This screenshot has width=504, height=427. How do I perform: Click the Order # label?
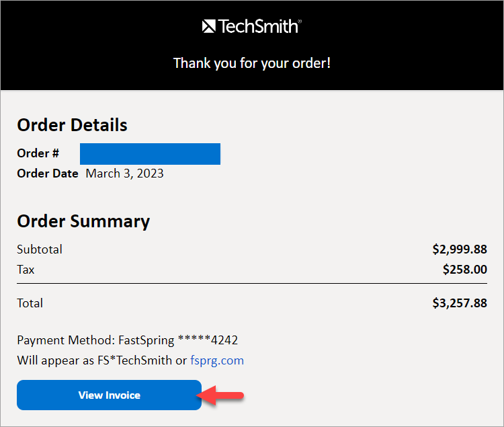point(38,153)
